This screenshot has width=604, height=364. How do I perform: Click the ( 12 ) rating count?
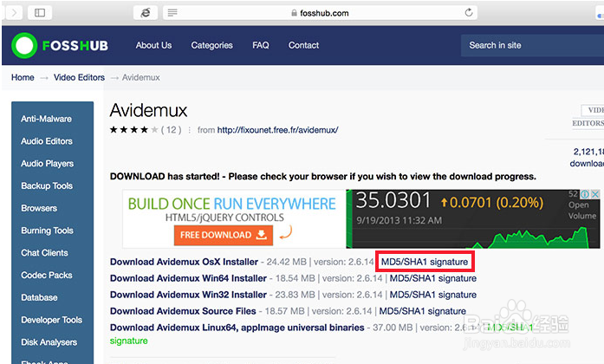(171, 130)
